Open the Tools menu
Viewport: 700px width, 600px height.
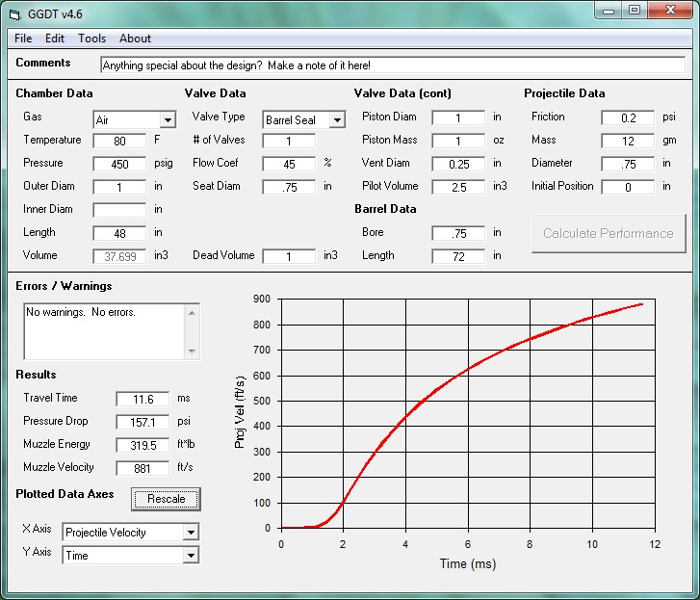coord(92,39)
